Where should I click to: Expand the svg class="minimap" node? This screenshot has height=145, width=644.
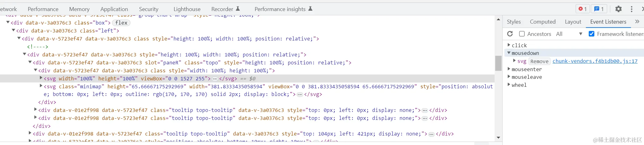(41, 86)
